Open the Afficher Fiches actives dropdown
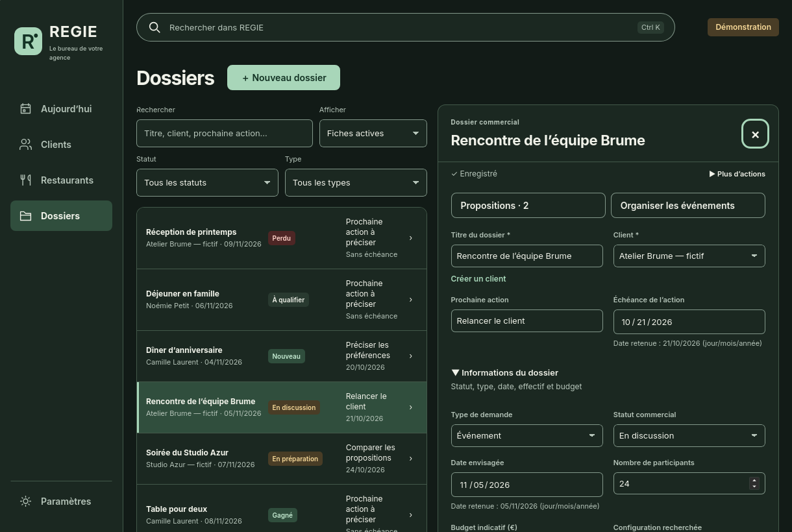 point(373,133)
